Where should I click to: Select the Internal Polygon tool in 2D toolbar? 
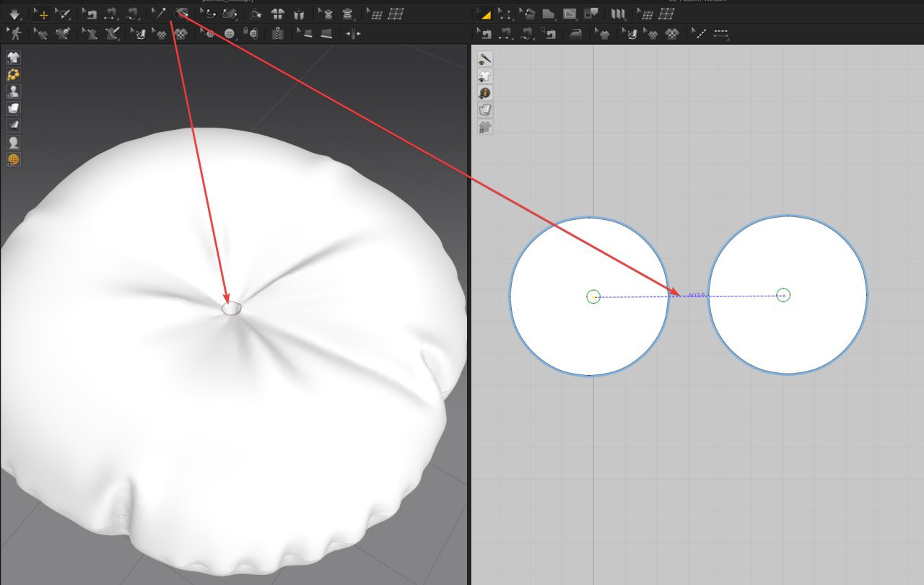(x=570, y=14)
